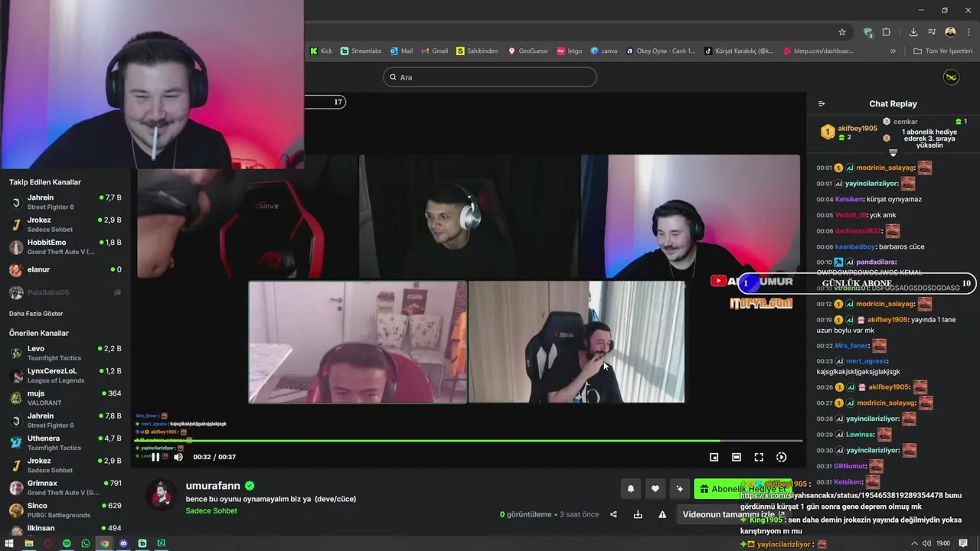Open HobbitEmo channel in followed list
Screen dimensions: 980x551
[65, 247]
